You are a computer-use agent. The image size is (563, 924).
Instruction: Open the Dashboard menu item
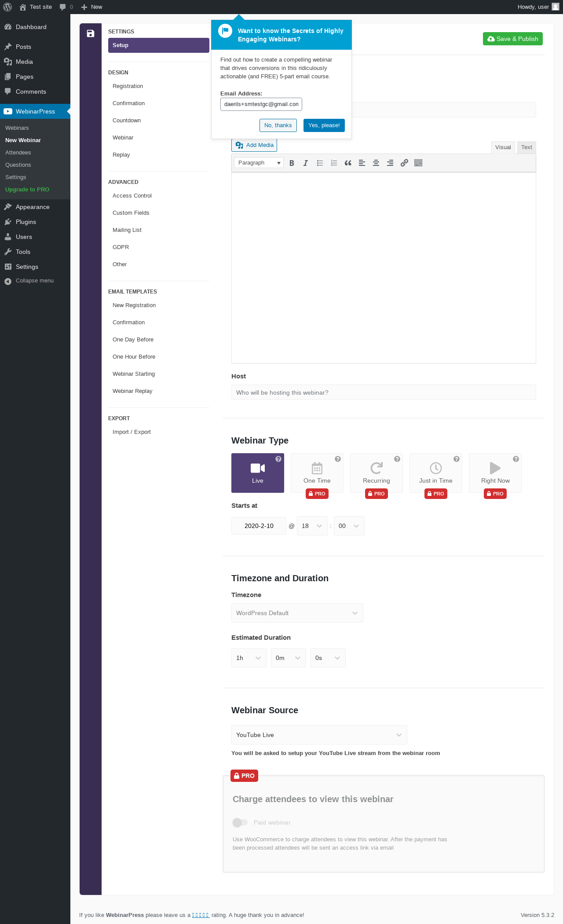35,27
